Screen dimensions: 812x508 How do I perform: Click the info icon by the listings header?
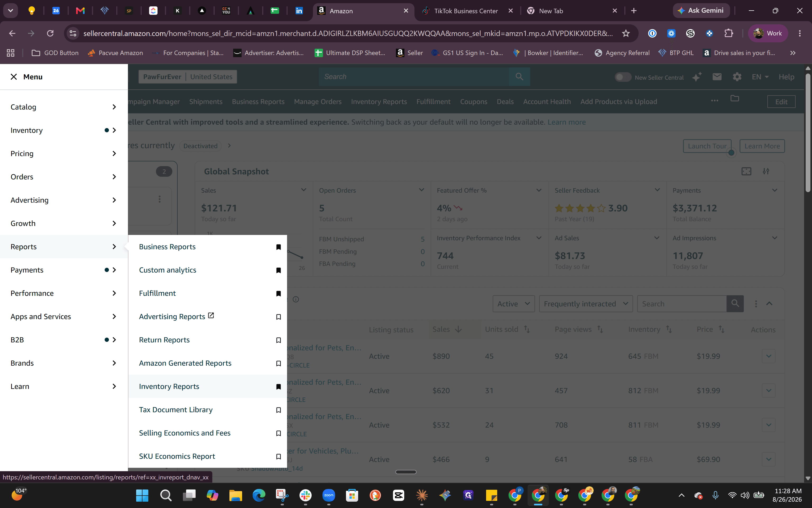point(296,299)
